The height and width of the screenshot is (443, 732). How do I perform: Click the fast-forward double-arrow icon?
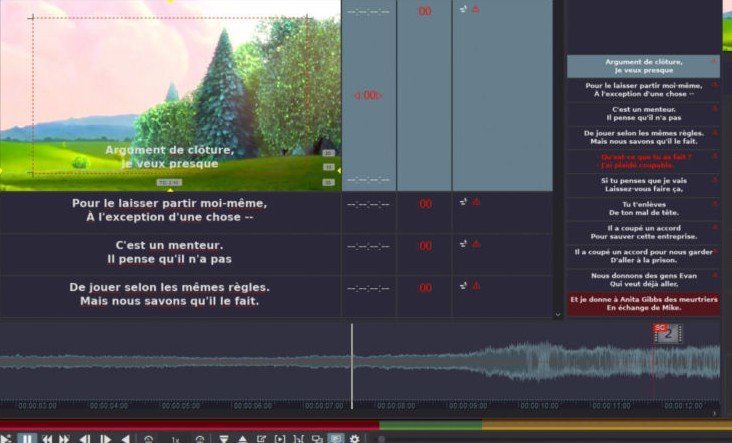(64, 438)
